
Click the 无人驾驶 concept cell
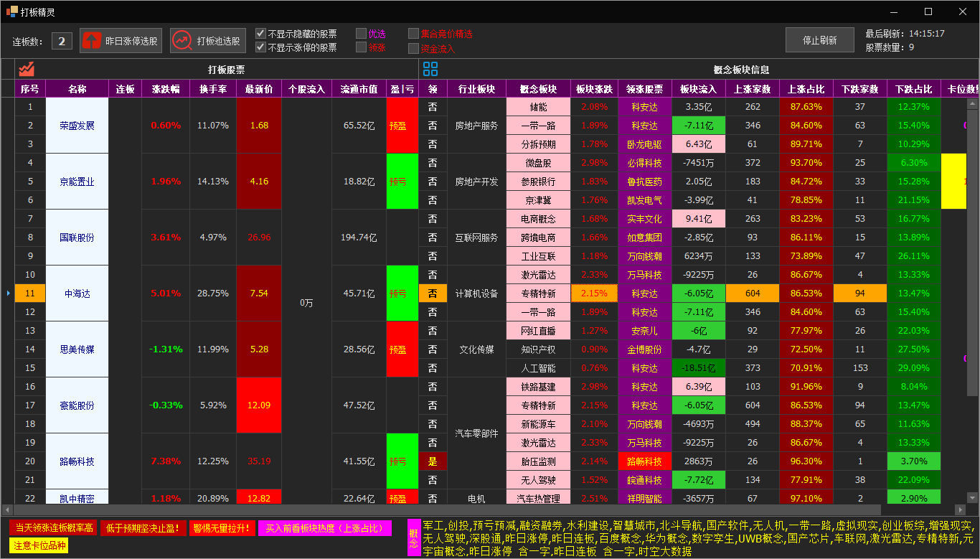click(x=538, y=479)
